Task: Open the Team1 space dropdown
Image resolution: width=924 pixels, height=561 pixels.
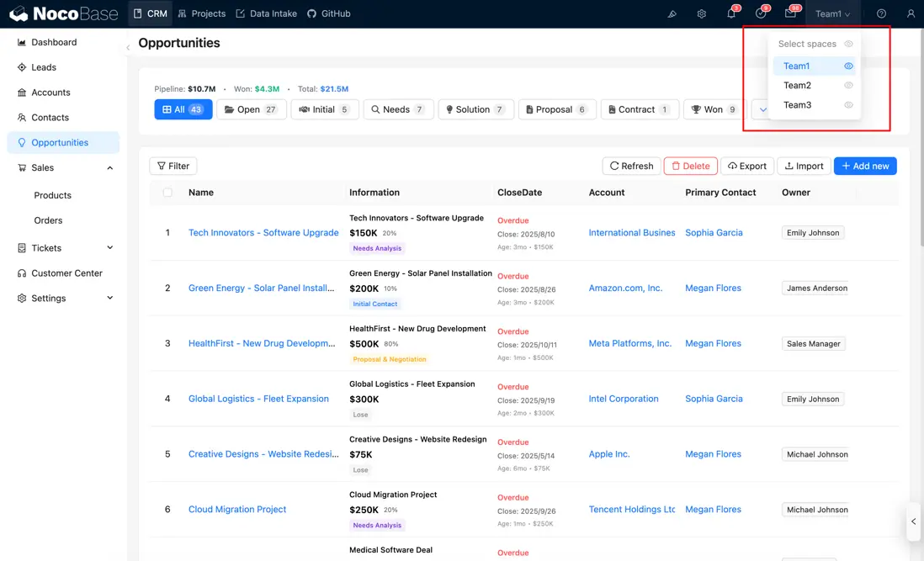Action: pos(832,13)
